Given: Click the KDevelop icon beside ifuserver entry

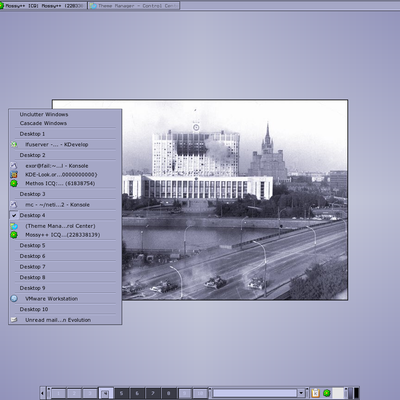Looking at the screenshot, I should (14, 145).
